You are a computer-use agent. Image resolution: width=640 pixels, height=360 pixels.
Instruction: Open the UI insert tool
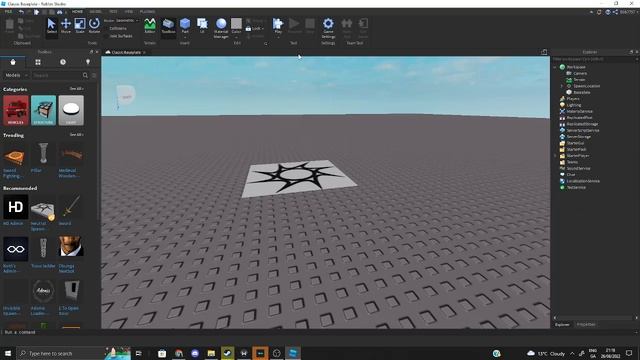[202, 25]
